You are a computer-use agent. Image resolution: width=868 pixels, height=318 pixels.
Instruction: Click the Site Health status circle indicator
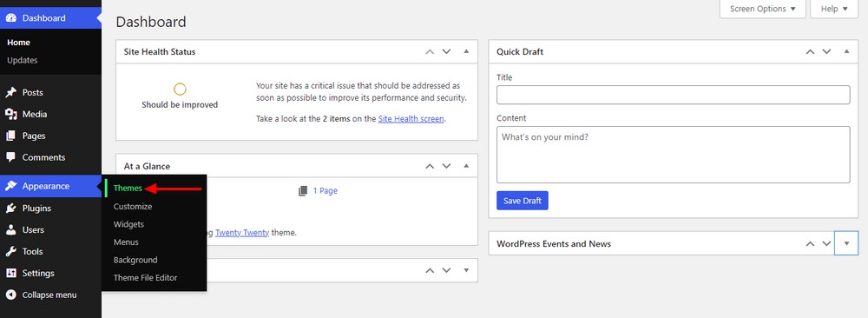(x=180, y=89)
